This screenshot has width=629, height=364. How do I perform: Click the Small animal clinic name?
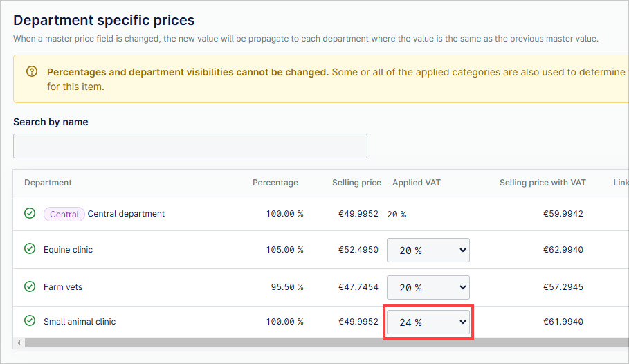[x=80, y=322]
